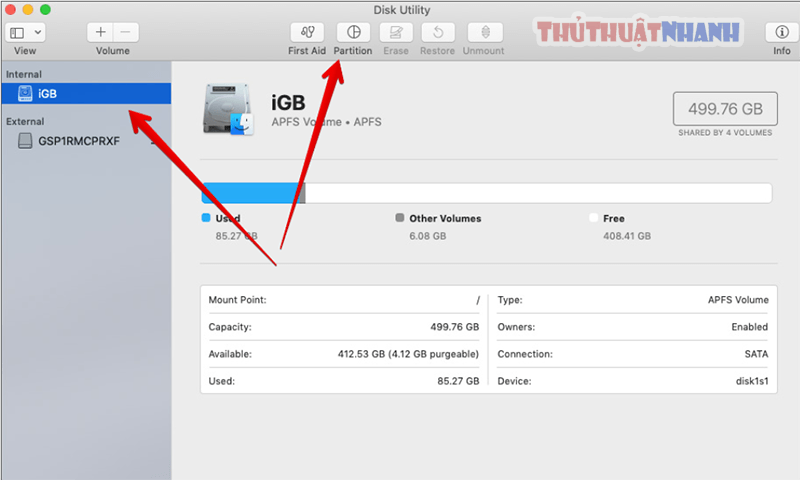This screenshot has width=800, height=480.
Task: Click the Device disk1s1 value
Action: pos(752,381)
